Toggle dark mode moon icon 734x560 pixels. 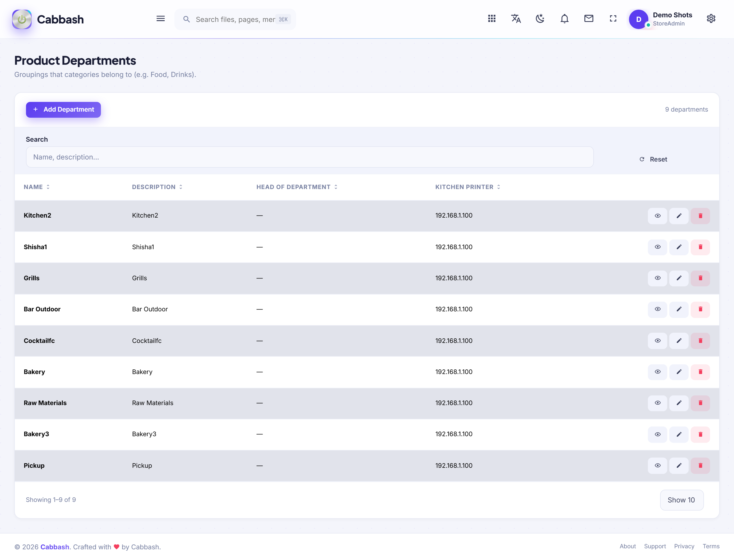pos(540,19)
